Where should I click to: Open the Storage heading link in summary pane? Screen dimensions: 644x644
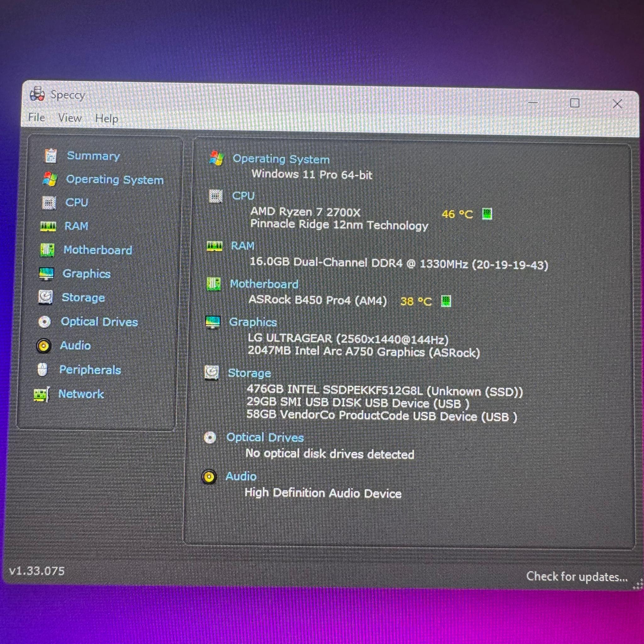[249, 373]
